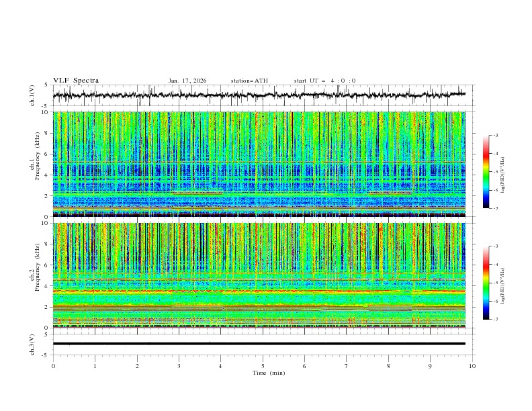The height and width of the screenshot is (411, 532).
Task: Click the ch.3(V) waveform axis label
Action: coord(33,343)
